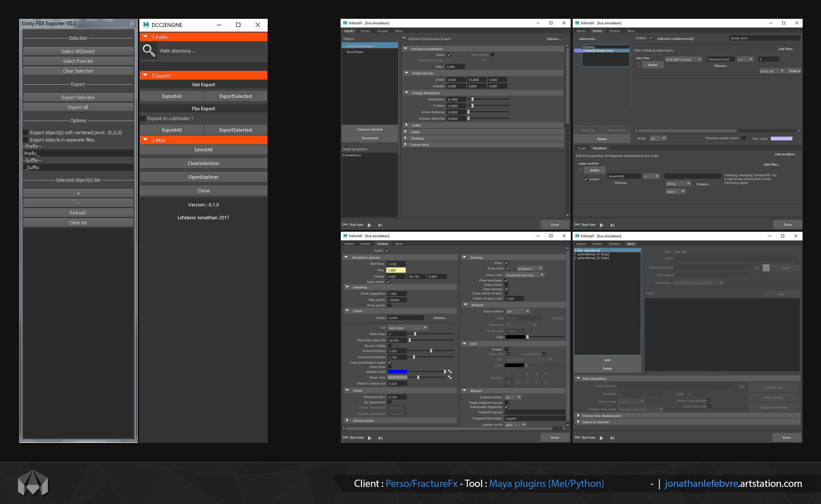Click the step-forward icon in the Events tab window
The image size is (821, 504).
(612, 225)
